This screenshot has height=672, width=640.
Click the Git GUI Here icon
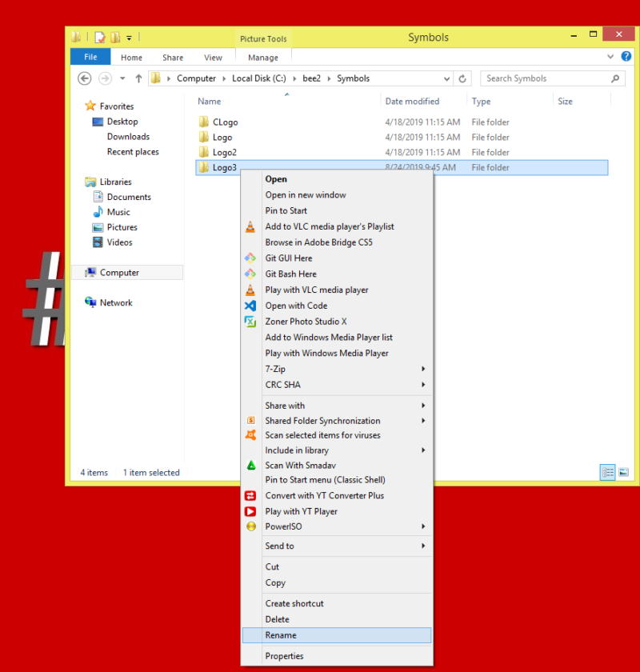coord(250,258)
